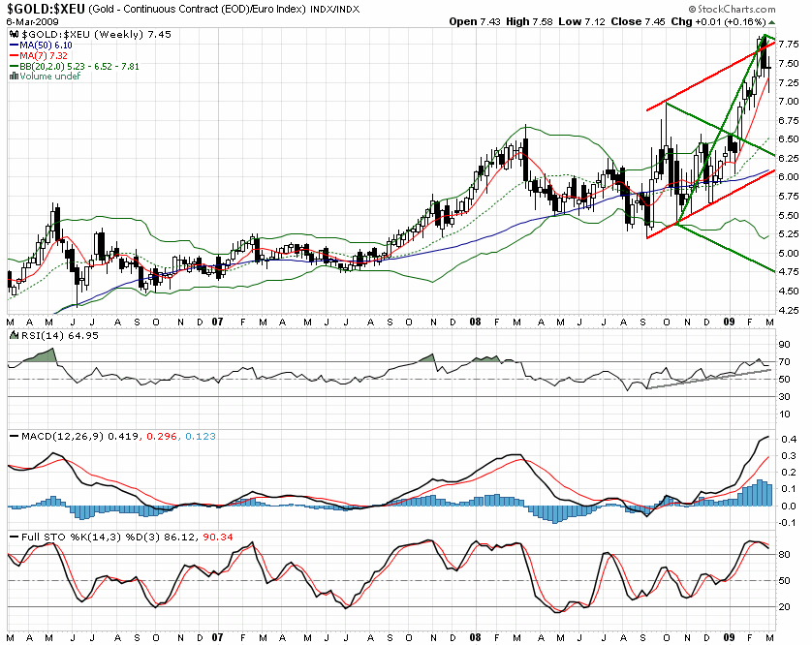Image resolution: width=812 pixels, height=645 pixels.
Task: Click the red line swatch for MA(7)
Action: click(14, 56)
